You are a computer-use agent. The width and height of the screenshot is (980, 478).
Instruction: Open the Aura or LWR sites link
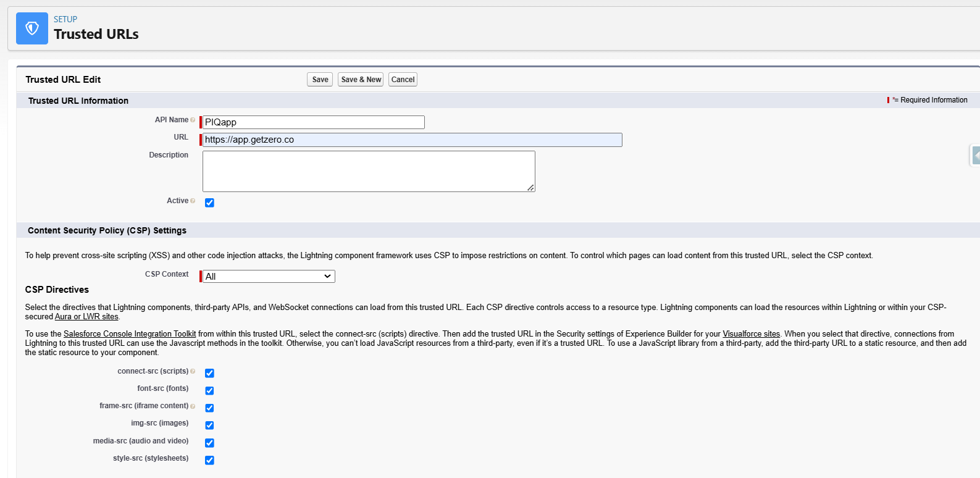[86, 317]
